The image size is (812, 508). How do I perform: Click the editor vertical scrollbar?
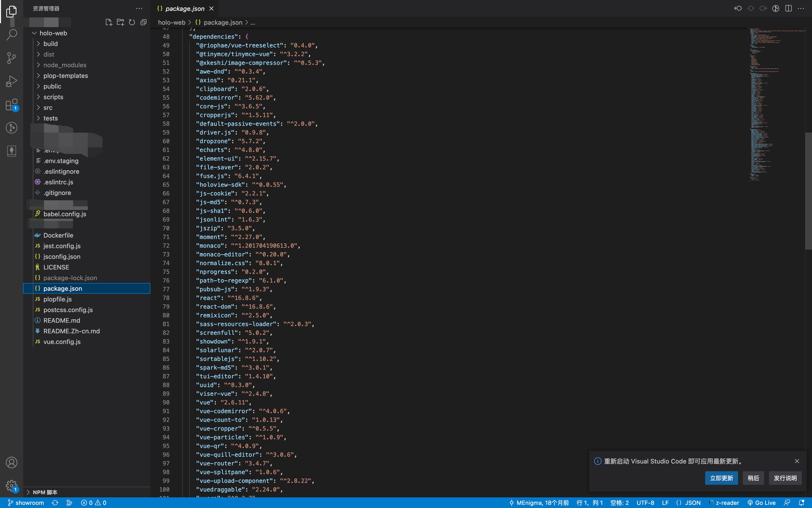pyautogui.click(x=808, y=191)
